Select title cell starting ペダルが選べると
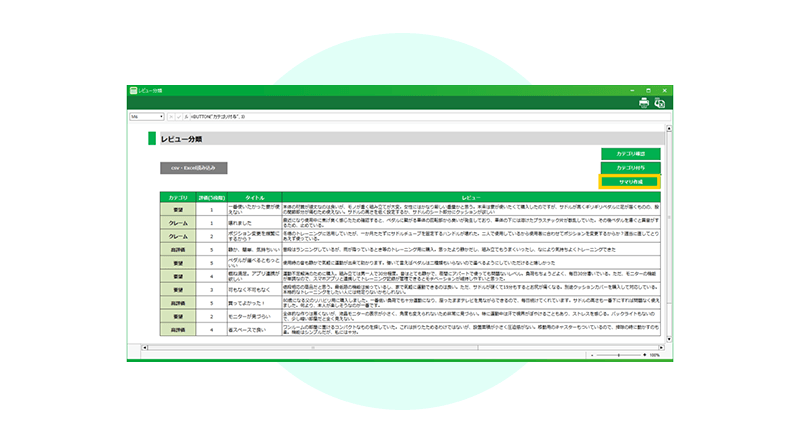 click(x=255, y=263)
